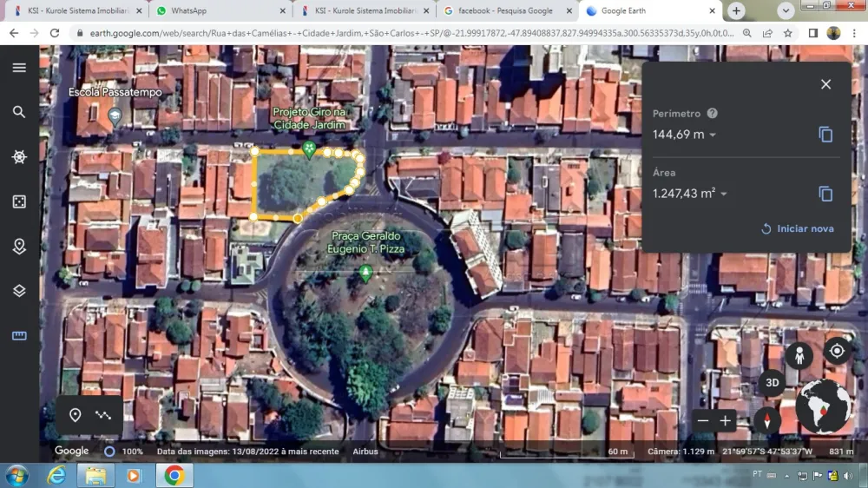The width and height of the screenshot is (868, 488).
Task: Close the measurement panel
Action: 825,84
